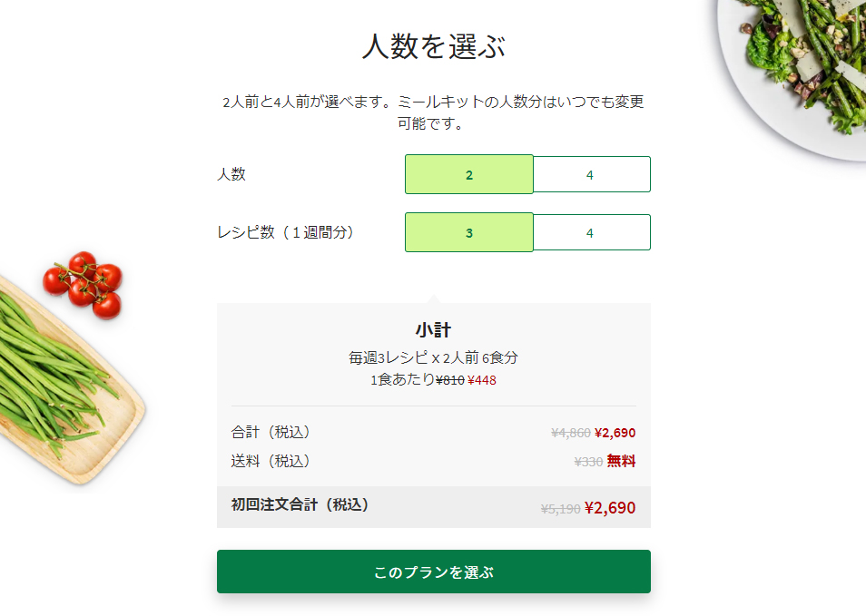Select 4 for 人数 (number of people)
This screenshot has height=616, width=866.
[x=592, y=174]
